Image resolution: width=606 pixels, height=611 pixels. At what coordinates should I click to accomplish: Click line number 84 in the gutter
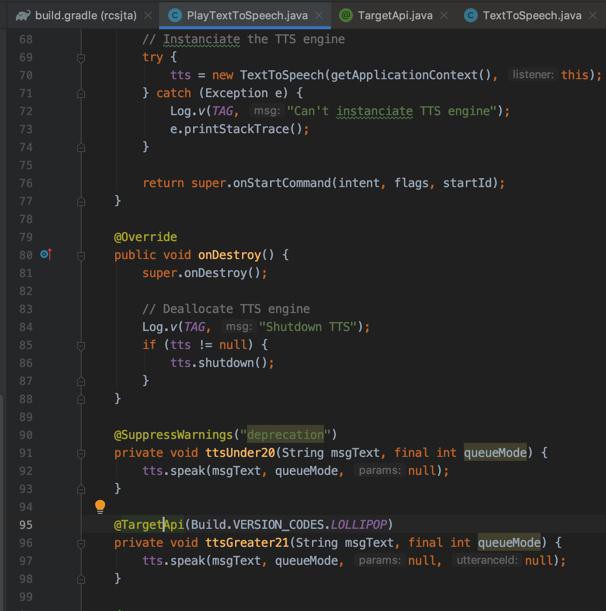click(26, 327)
